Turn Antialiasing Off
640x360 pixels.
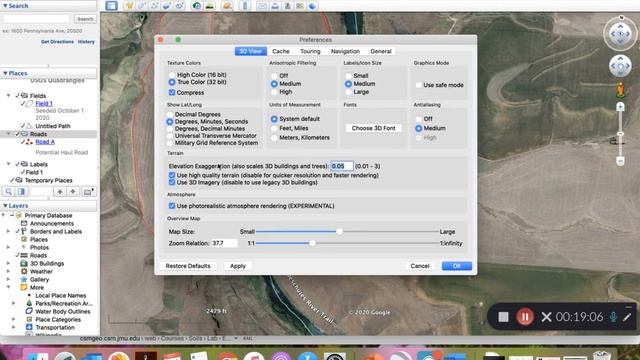pos(418,119)
